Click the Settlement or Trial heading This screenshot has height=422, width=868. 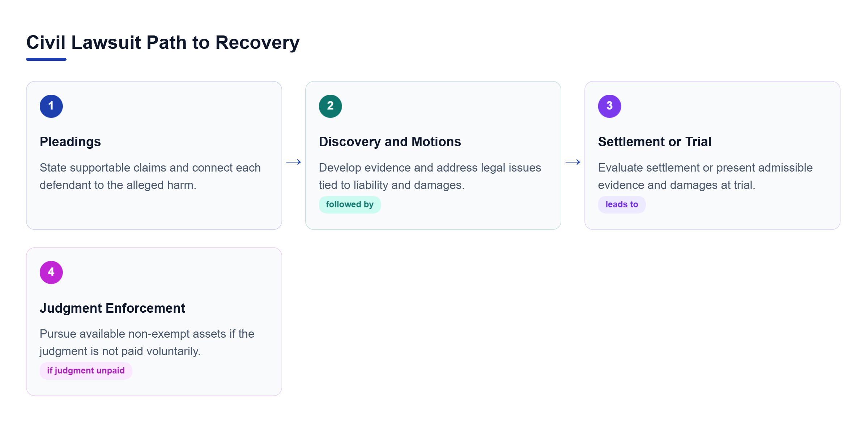pyautogui.click(x=655, y=142)
